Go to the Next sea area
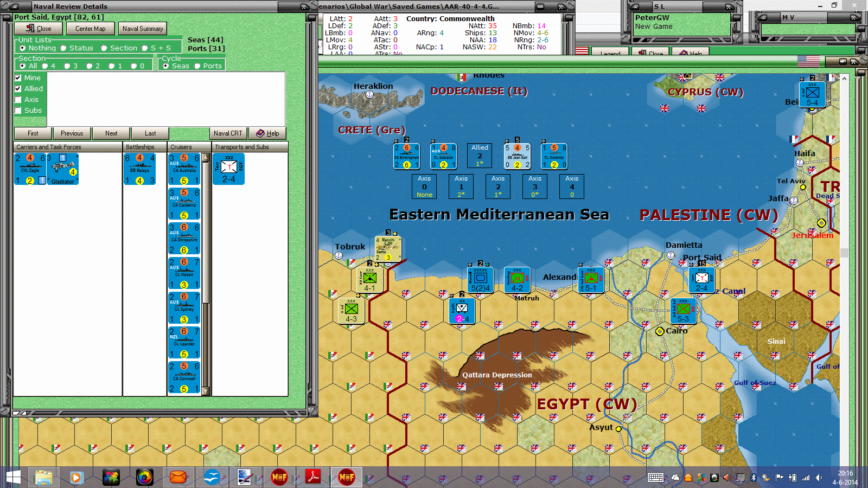The width and height of the screenshot is (868, 488). click(111, 133)
